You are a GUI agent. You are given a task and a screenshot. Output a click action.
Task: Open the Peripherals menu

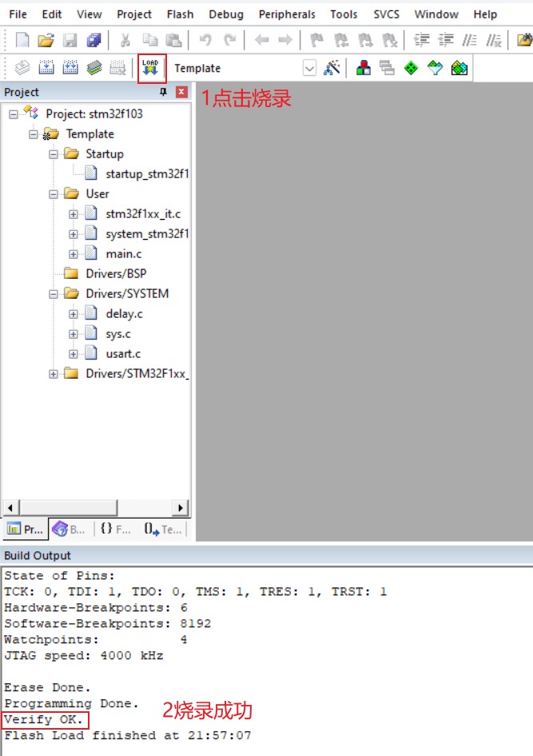pos(287,14)
